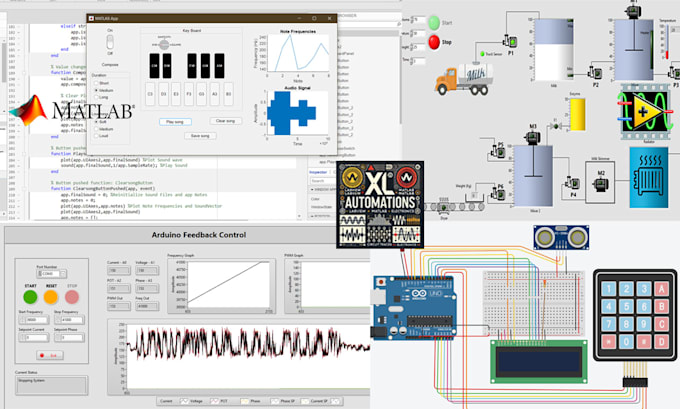This screenshot has height=409, width=680.
Task: Click the Current Status text box
Action: click(x=51, y=385)
